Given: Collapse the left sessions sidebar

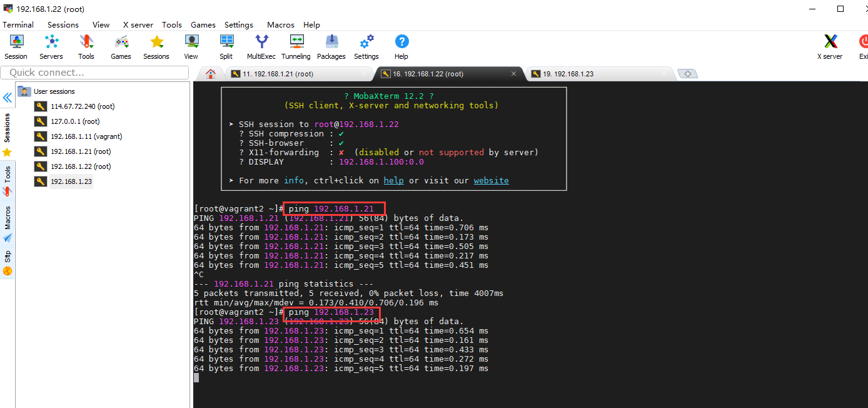Looking at the screenshot, I should (7, 97).
